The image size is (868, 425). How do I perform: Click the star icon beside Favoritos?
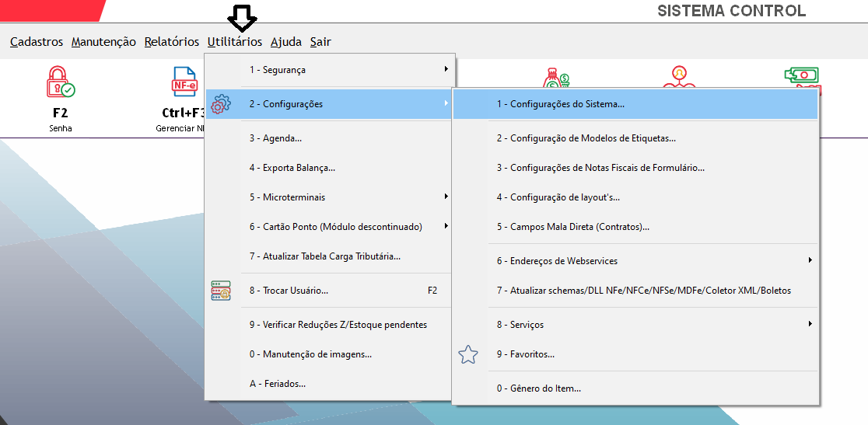468,354
